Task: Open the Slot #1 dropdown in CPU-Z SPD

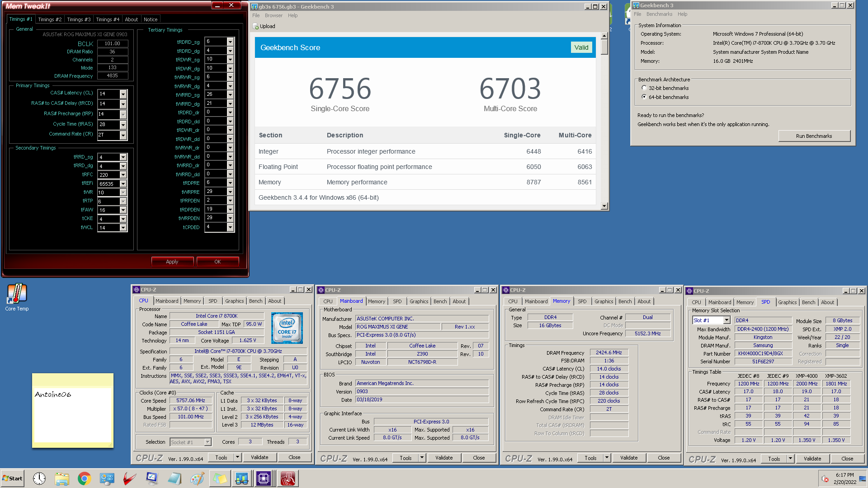Action: point(726,320)
